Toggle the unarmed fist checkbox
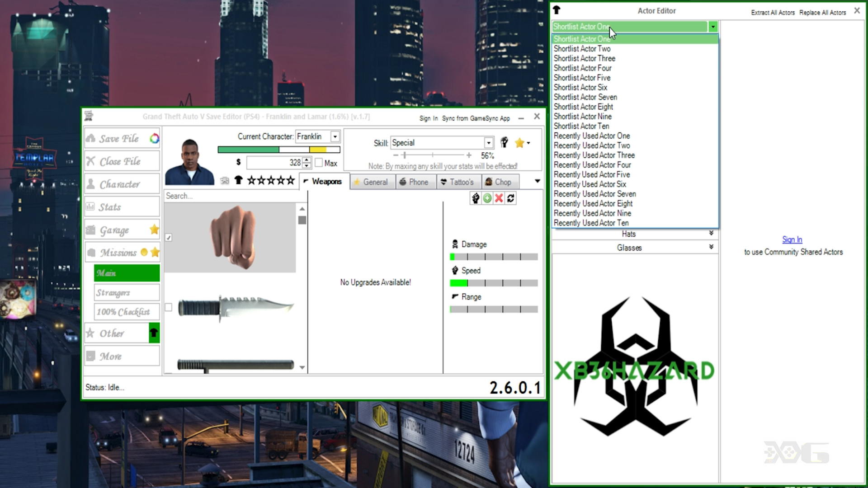Image resolution: width=868 pixels, height=488 pixels. click(x=169, y=237)
